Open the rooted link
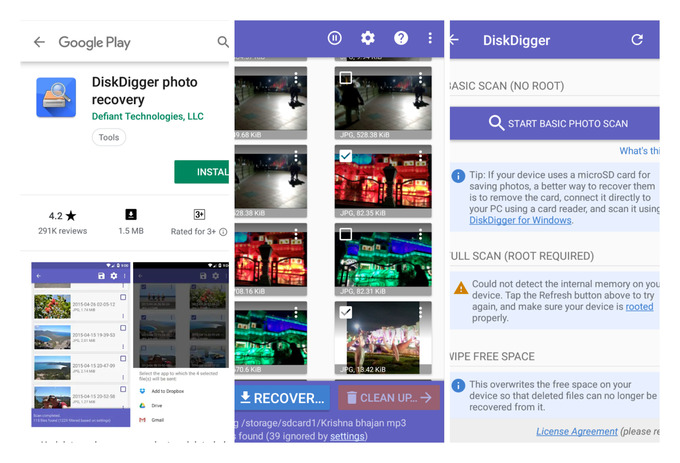This screenshot has height=463, width=680. (639, 306)
